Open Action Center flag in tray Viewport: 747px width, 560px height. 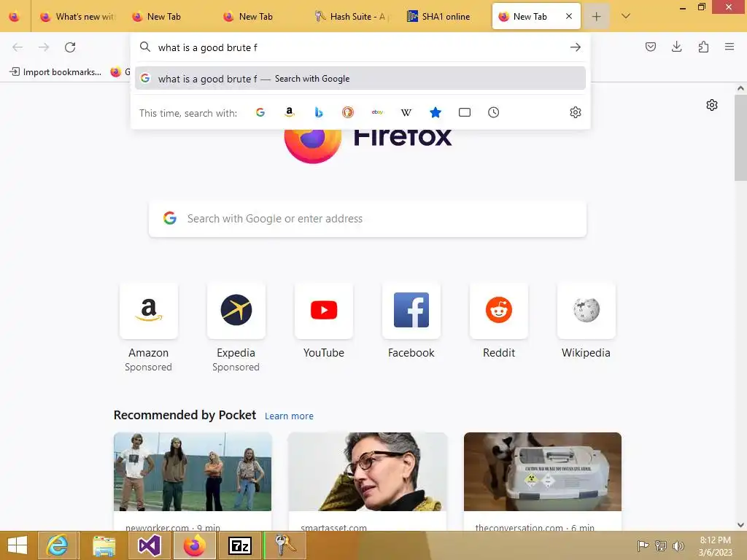(x=643, y=545)
